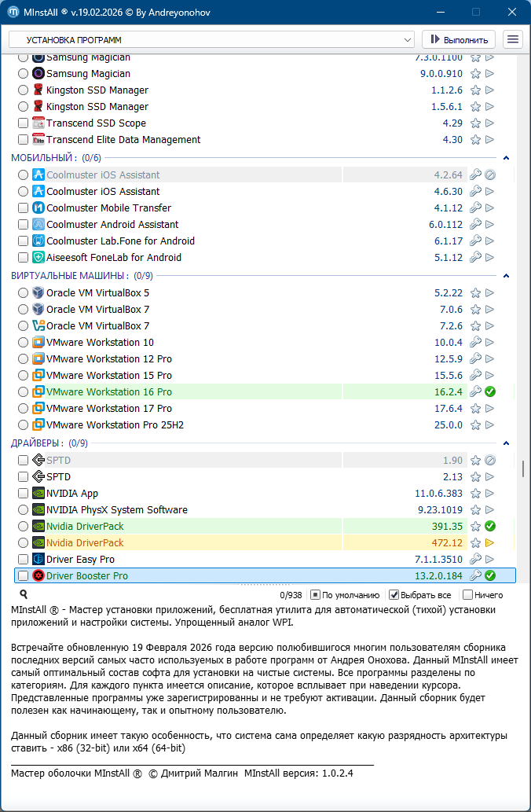Click key icon for Coolmuster Mobile Transfer

coord(475,208)
